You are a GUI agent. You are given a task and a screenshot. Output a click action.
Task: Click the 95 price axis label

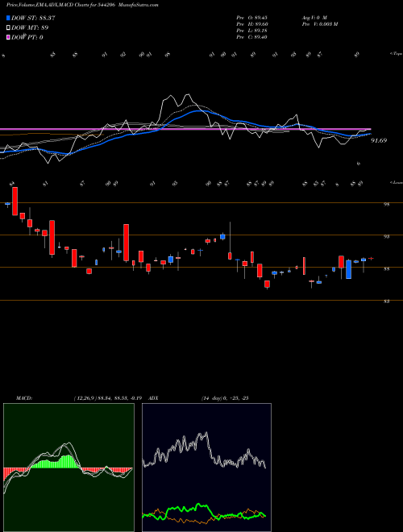pos(386,204)
